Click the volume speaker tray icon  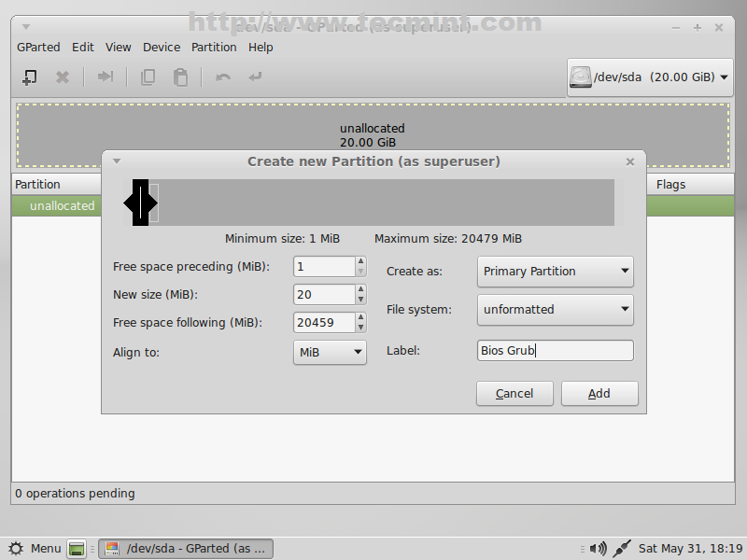[598, 549]
